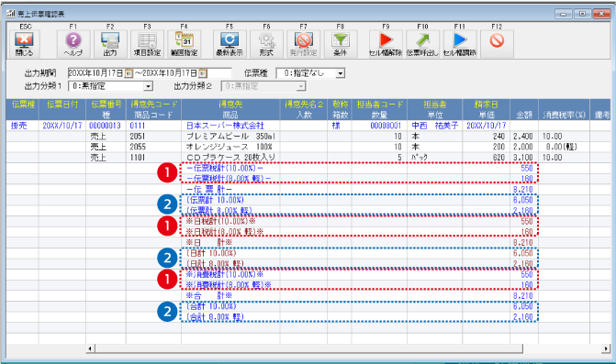The height and width of the screenshot is (364, 616).
Task: Click the 伝票種 column header
Action: pos(23,109)
